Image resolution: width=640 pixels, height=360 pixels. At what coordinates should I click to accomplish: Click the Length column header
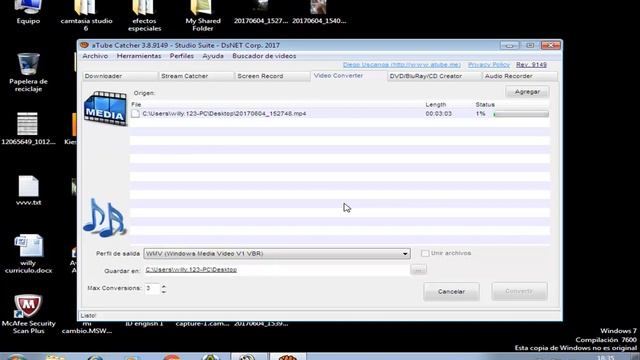click(436, 104)
